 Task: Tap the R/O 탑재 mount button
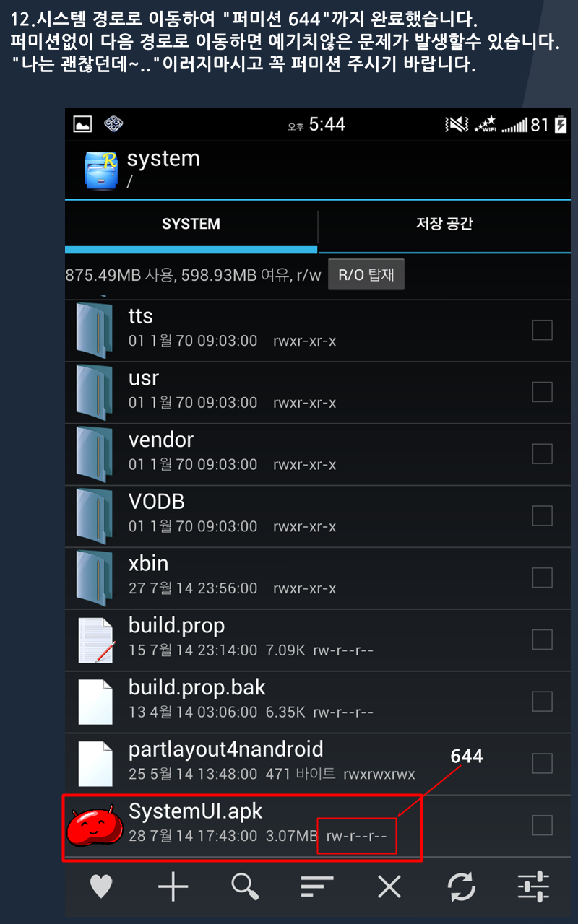tap(366, 275)
